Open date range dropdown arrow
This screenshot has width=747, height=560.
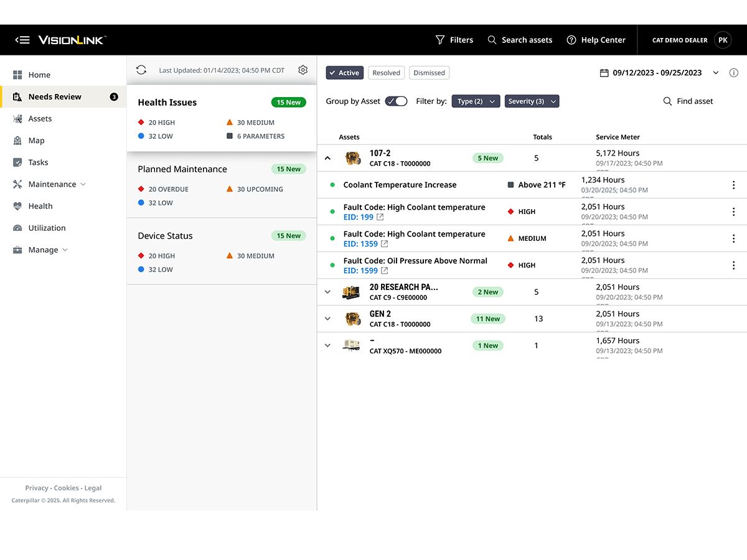[x=716, y=73]
